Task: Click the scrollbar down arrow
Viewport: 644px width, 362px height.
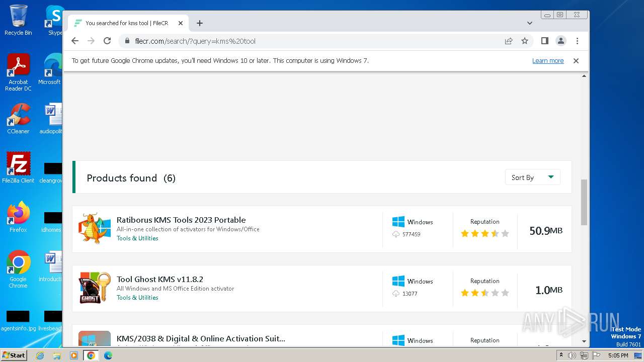Action: coord(584,341)
